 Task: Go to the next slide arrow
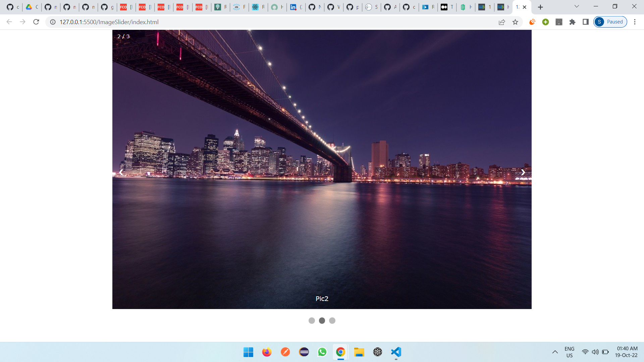[x=523, y=172]
